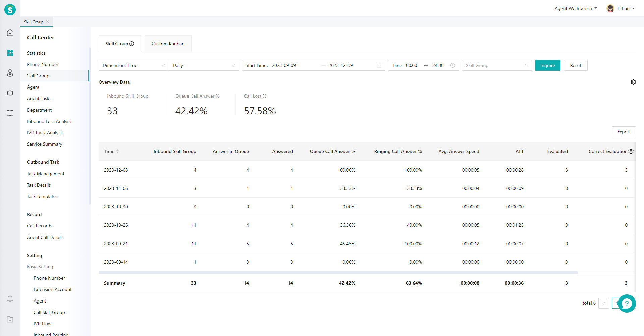Screen dimensions: 644x336
Task: Click the Reset button
Action: (x=576, y=65)
